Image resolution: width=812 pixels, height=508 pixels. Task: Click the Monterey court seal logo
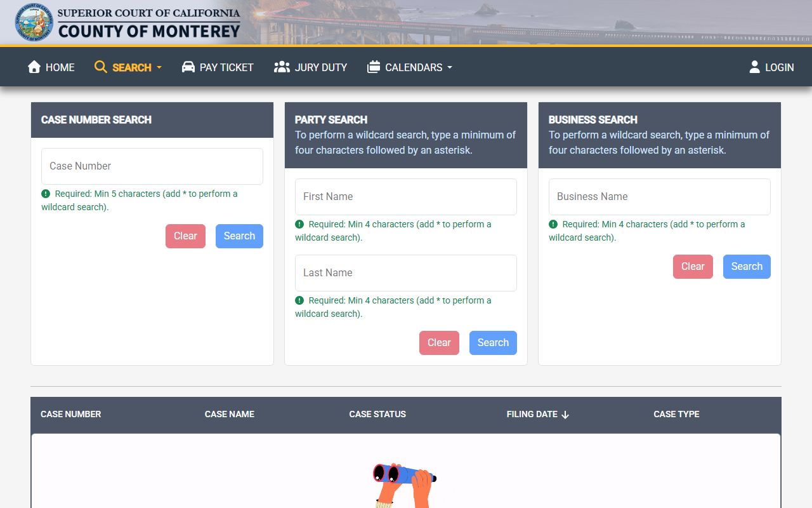pos(34,22)
